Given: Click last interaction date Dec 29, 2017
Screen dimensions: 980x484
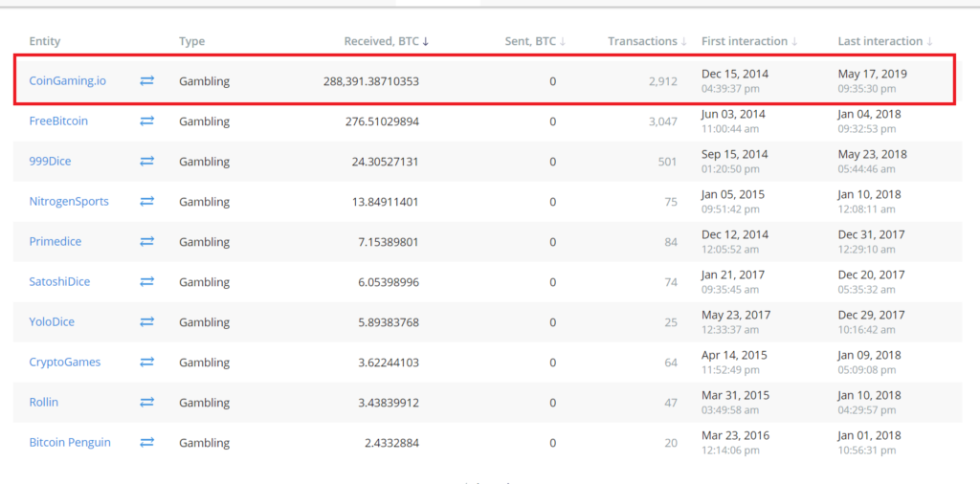Looking at the screenshot, I should click(x=871, y=315).
